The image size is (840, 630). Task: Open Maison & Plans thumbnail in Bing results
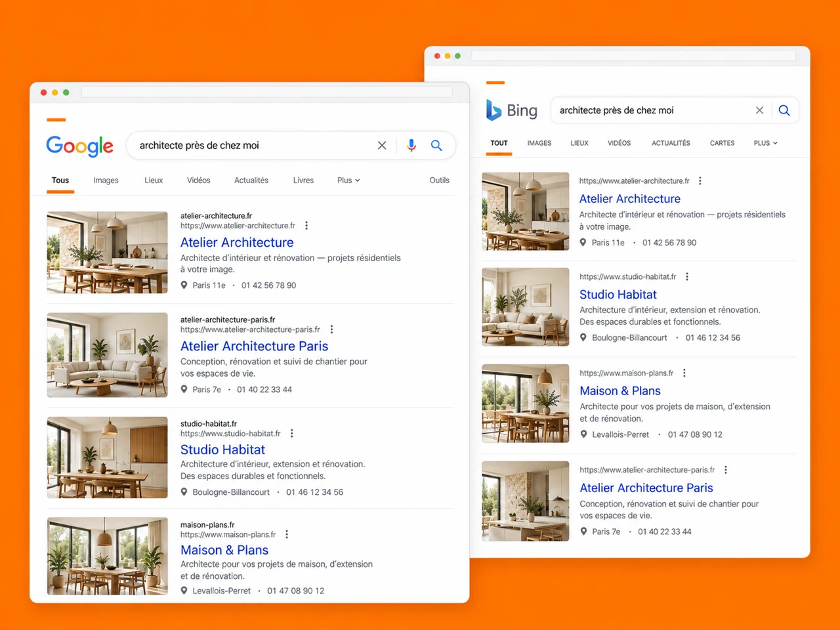526,404
